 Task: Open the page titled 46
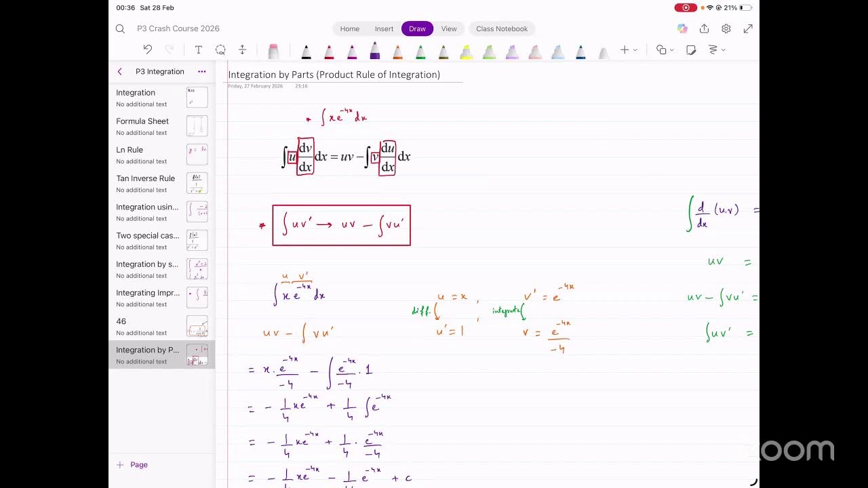point(162,326)
